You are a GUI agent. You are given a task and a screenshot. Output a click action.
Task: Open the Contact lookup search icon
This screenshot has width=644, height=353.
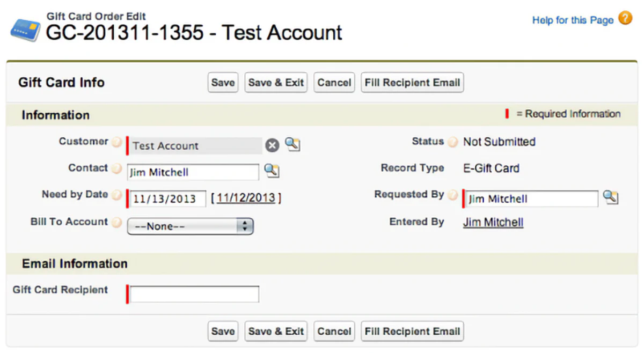point(272,171)
